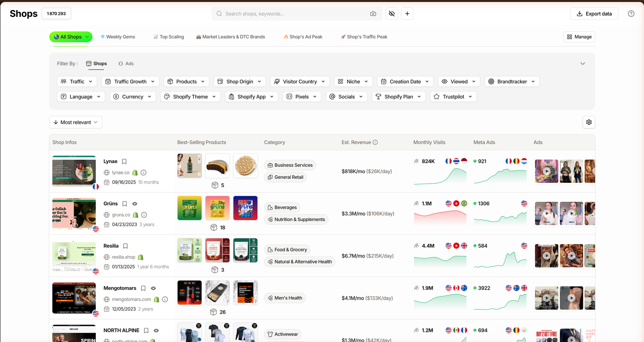The image size is (644, 342).
Task: Switch to the Top Scaling tab
Action: pyautogui.click(x=169, y=37)
